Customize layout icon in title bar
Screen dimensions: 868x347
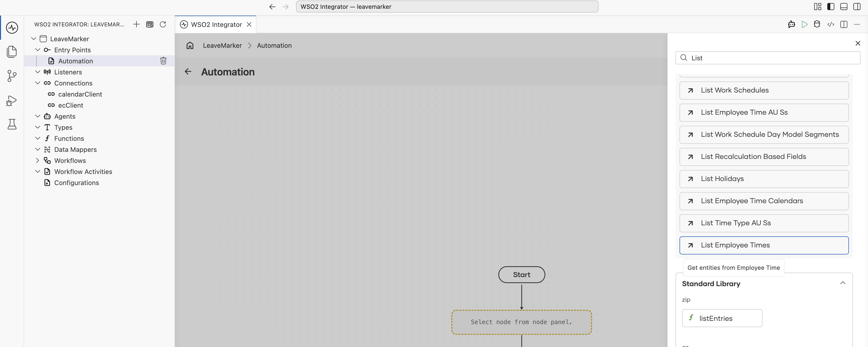coord(818,6)
